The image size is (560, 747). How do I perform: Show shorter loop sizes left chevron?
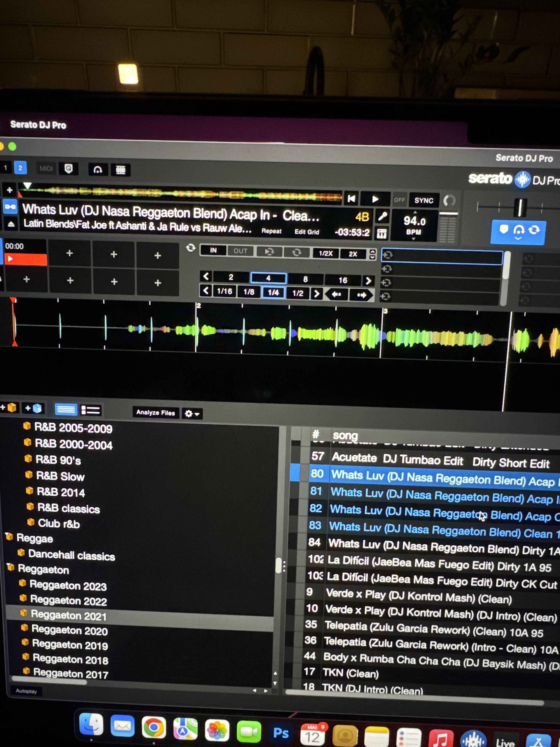pos(206,276)
